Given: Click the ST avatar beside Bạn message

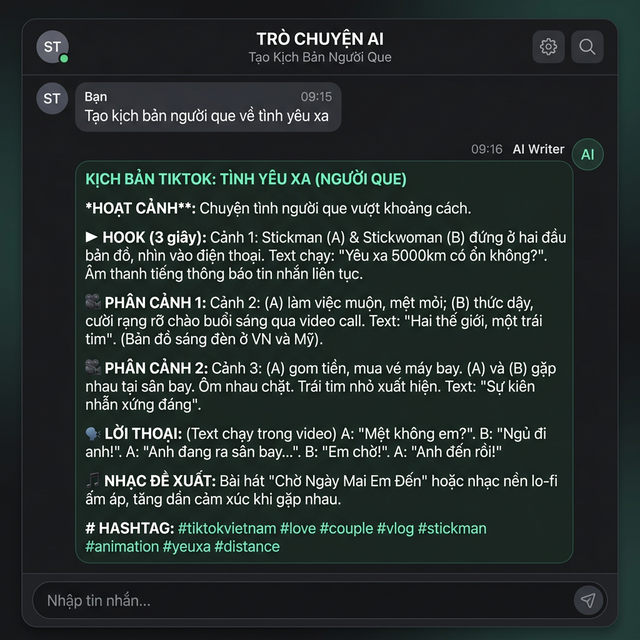Looking at the screenshot, I should pos(53,98).
